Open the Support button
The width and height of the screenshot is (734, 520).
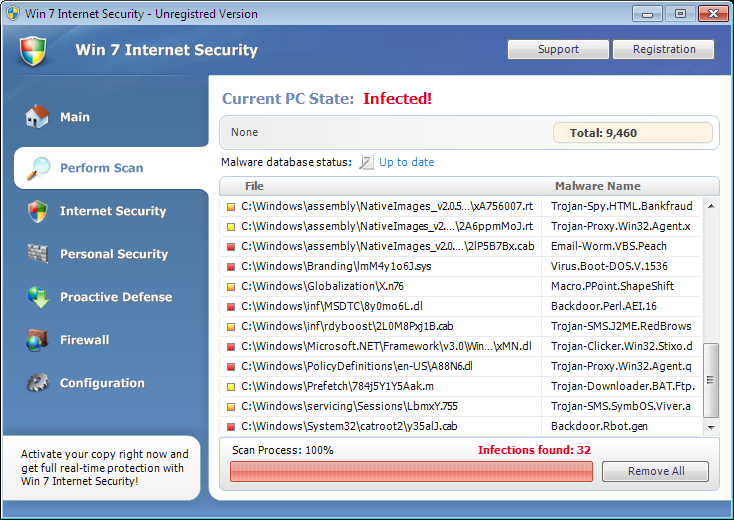click(x=558, y=49)
